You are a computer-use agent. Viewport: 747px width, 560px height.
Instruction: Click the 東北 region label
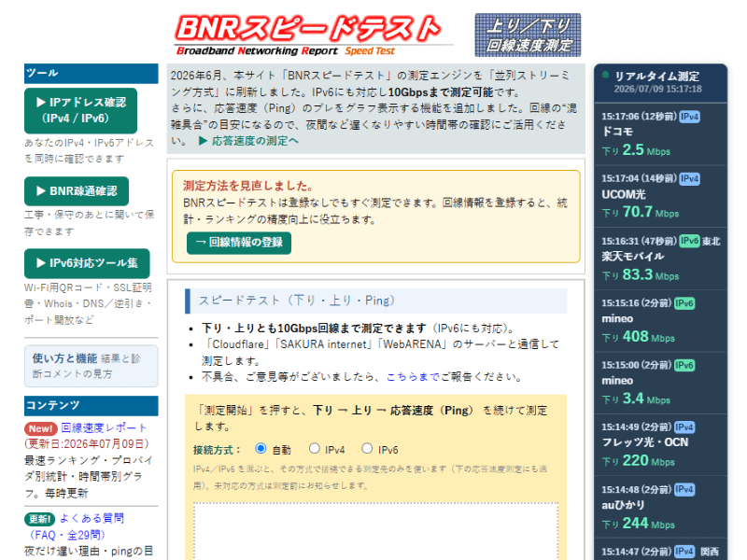coord(711,241)
